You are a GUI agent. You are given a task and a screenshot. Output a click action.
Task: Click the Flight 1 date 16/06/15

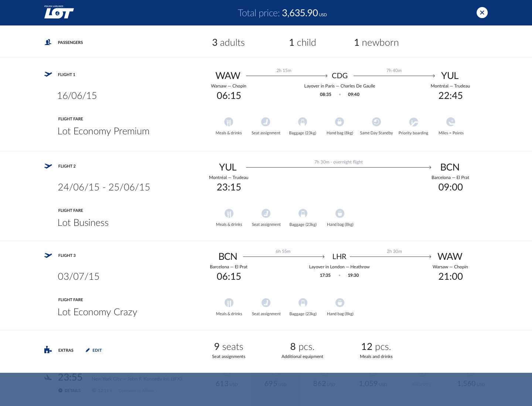click(x=77, y=96)
